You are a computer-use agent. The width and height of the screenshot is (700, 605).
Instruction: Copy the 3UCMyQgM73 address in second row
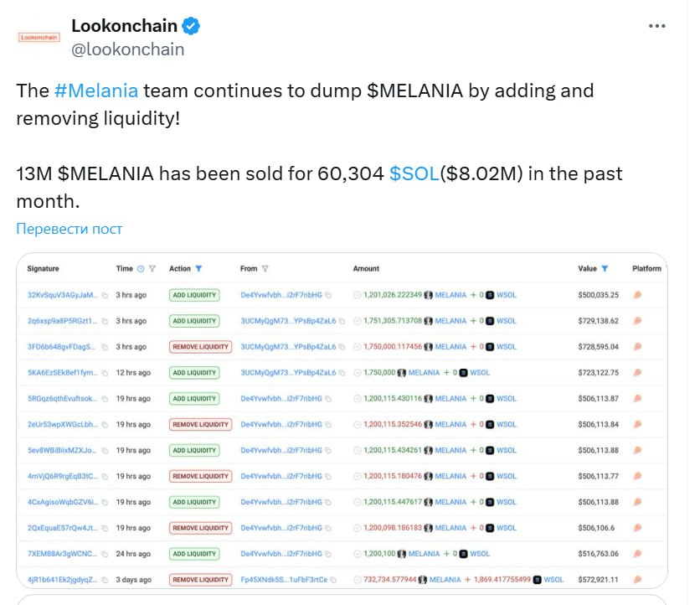pos(341,321)
